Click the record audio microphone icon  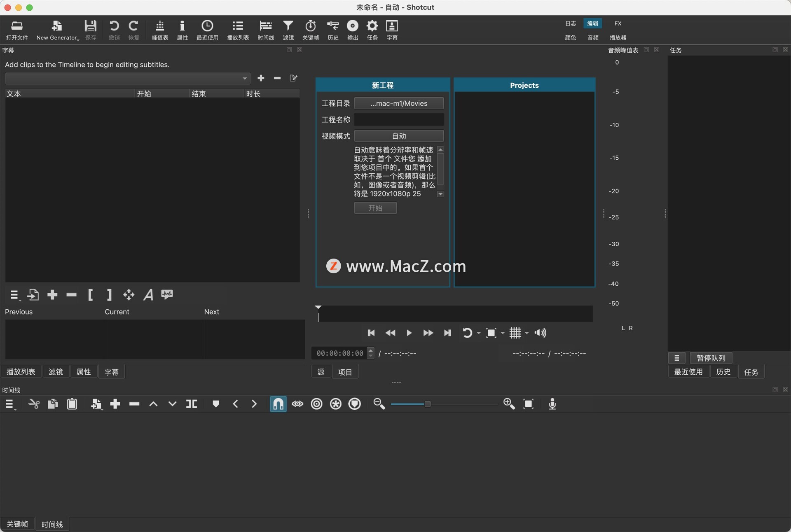click(x=552, y=404)
